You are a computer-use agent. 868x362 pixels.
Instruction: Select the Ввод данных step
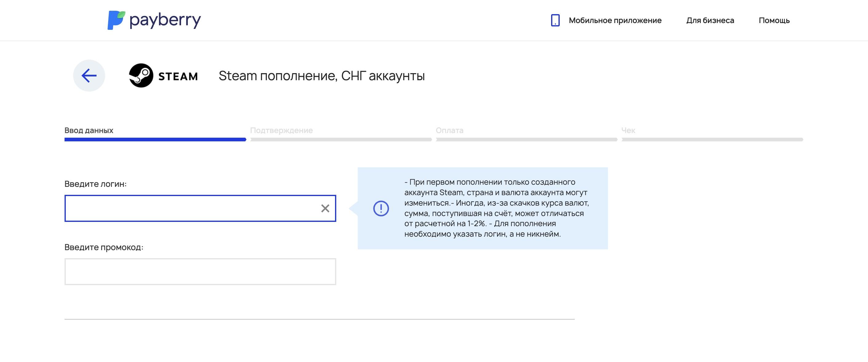89,130
